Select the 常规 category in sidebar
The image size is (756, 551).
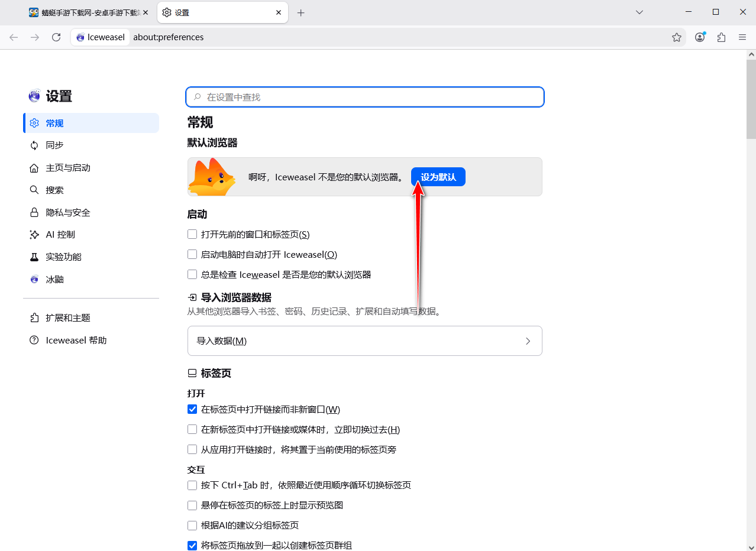91,123
